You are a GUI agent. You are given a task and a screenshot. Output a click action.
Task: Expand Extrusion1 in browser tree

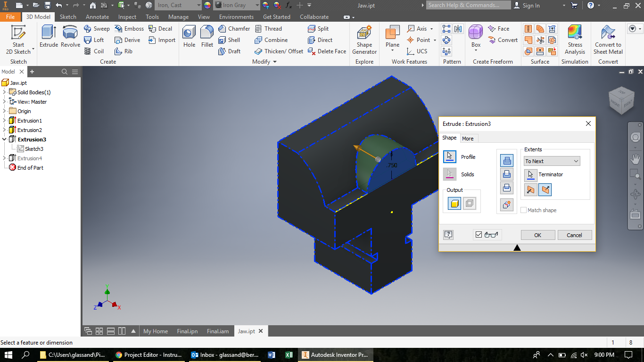[x=4, y=121]
